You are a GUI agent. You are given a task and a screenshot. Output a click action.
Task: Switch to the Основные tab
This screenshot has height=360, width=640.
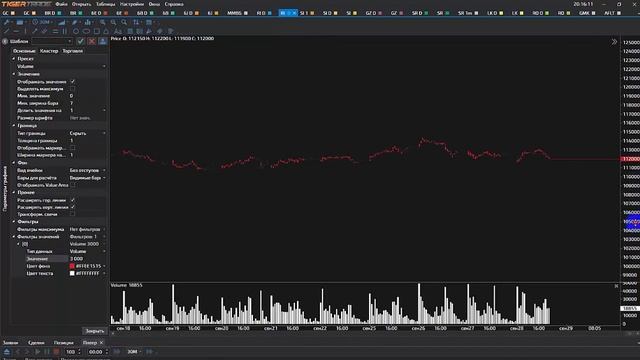[x=24, y=51]
